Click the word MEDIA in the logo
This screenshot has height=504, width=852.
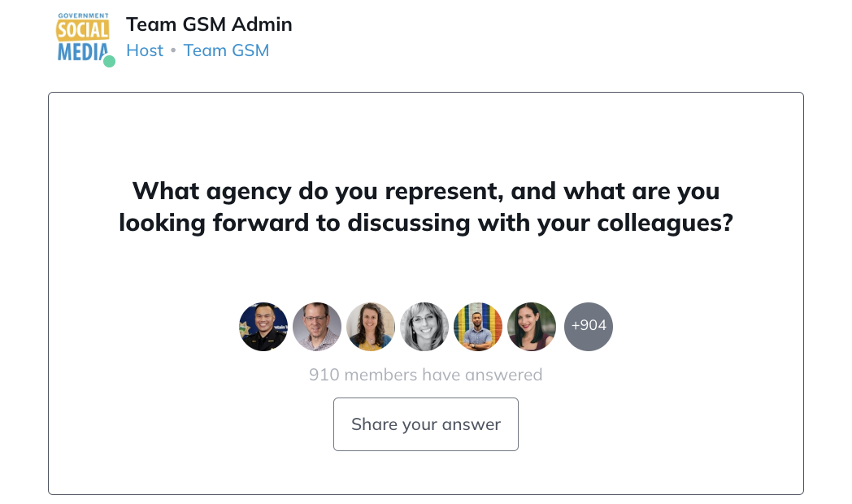point(83,52)
